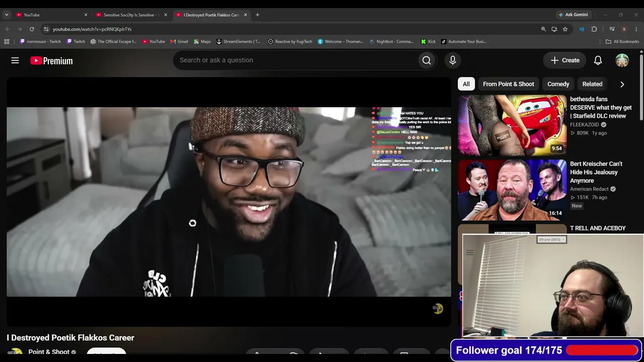
Task: Open Bert Kreischer Can't Hide His Jealousy title
Action: (596, 172)
